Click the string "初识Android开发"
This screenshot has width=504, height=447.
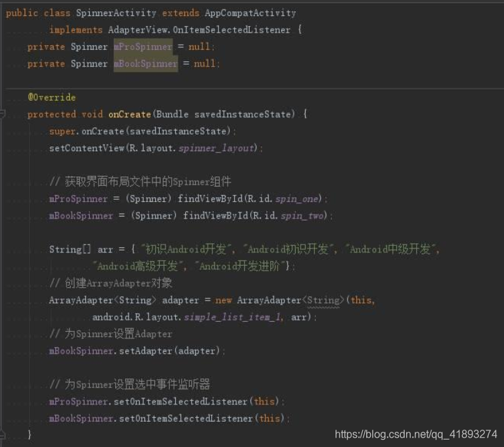(186, 250)
